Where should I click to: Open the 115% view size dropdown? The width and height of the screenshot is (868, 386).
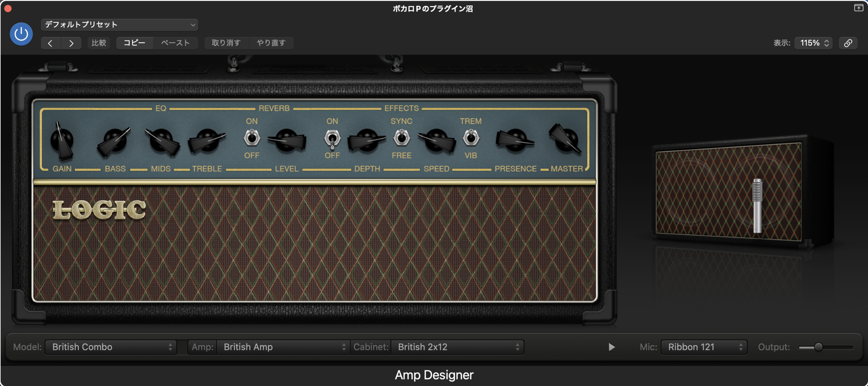point(814,43)
